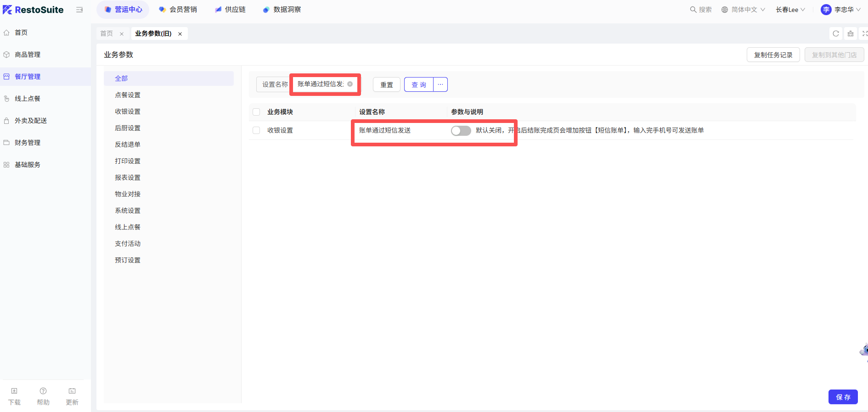
Task: Click the 更新 update icon
Action: [72, 391]
